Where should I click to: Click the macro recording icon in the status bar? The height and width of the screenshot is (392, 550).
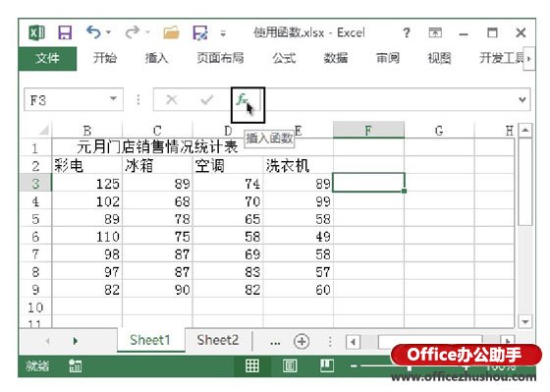pos(75,366)
